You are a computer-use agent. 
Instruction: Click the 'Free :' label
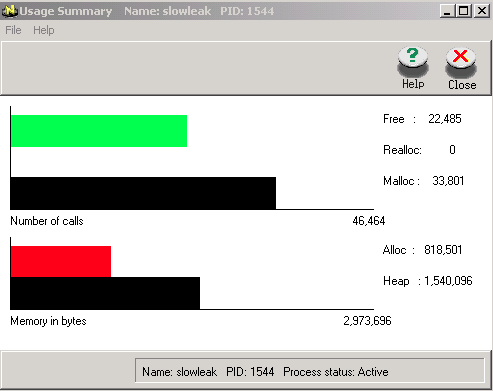coord(400,119)
